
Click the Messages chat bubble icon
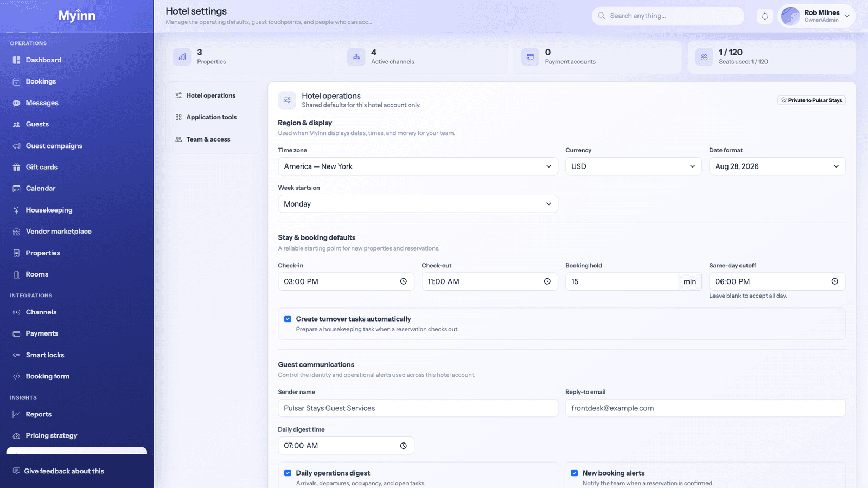click(x=16, y=103)
